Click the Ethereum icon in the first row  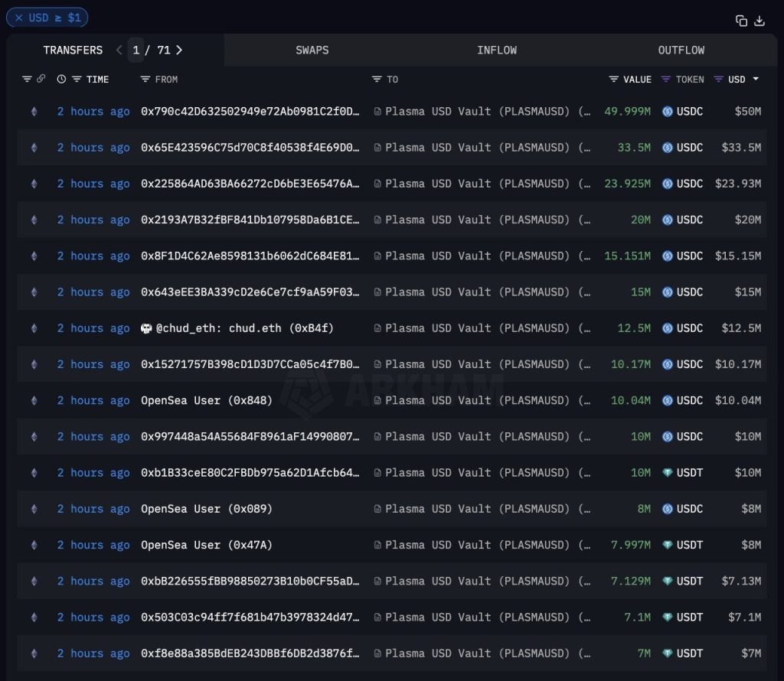click(33, 112)
